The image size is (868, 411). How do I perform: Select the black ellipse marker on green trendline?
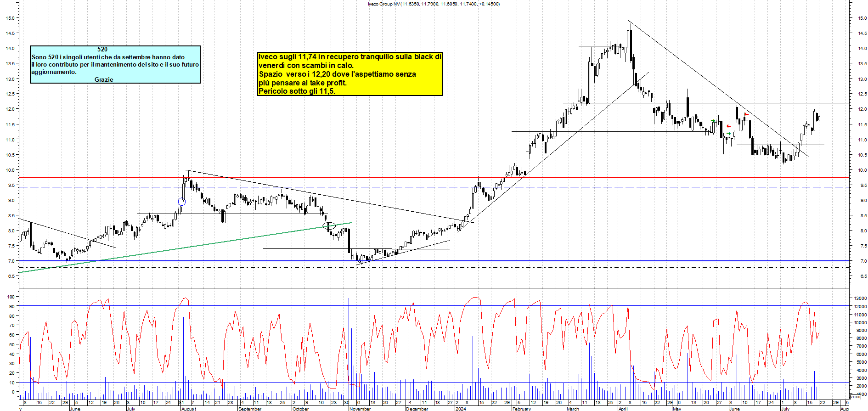(x=329, y=225)
